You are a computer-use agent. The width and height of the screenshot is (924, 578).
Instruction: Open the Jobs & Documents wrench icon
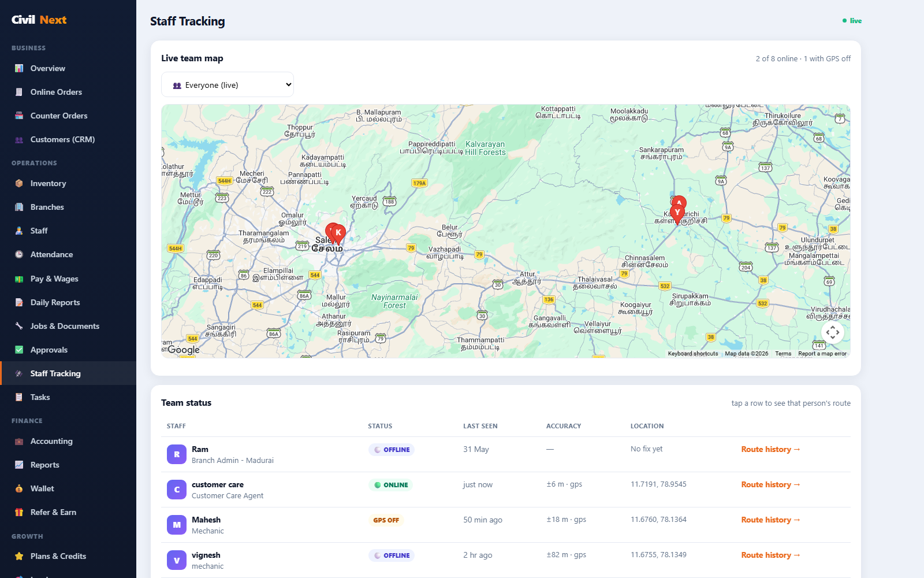point(19,326)
